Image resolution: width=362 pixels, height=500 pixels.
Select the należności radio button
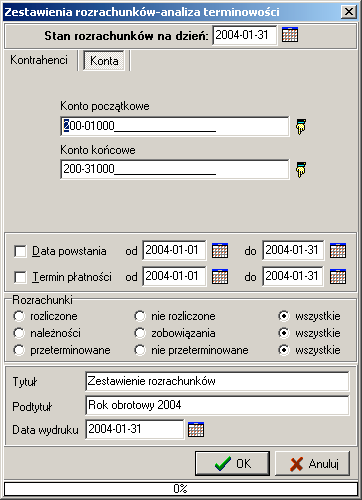(x=19, y=333)
